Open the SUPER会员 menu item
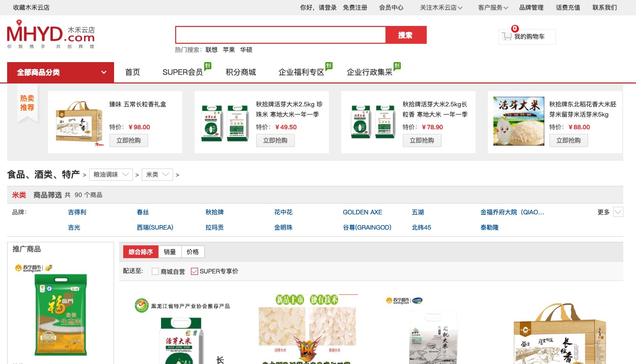 tap(183, 72)
